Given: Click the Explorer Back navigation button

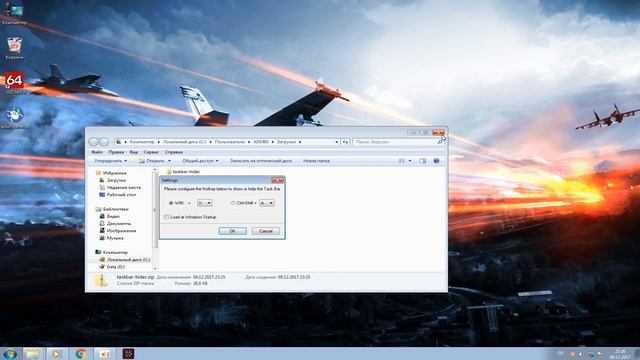Looking at the screenshot, I should click(93, 142).
